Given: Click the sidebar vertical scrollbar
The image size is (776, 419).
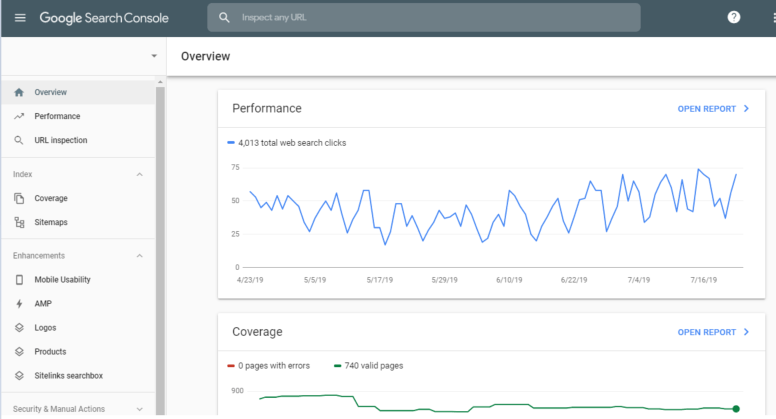Looking at the screenshot, I should click(x=160, y=240).
